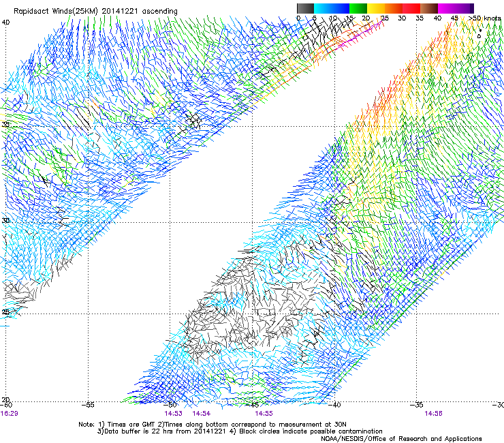Viewport: 504px width, 443px height.
Task: Click the purple time stamp '14:54'
Action: click(202, 414)
